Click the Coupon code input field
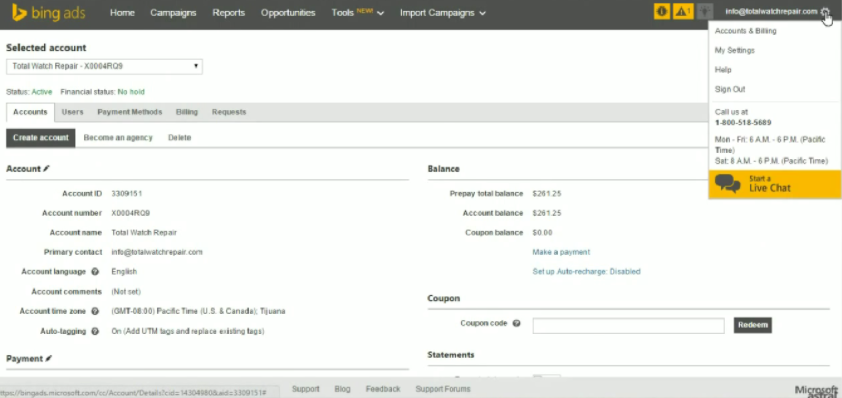 628,325
